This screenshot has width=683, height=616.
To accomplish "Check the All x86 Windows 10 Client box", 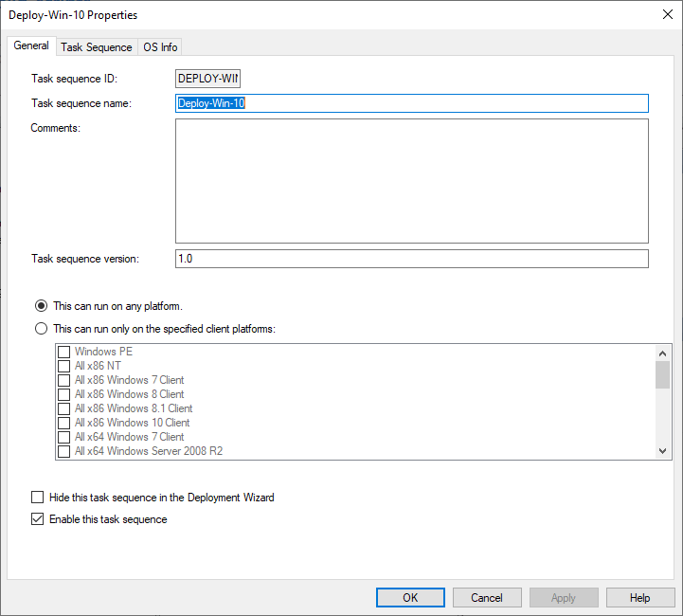I will pyautogui.click(x=64, y=423).
